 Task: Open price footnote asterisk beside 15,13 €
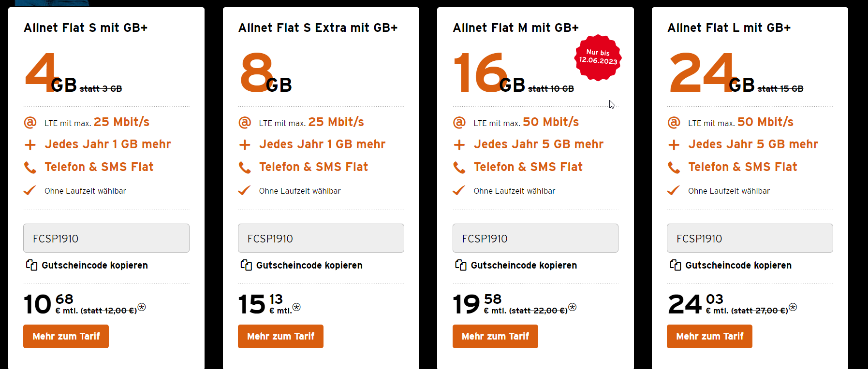click(296, 307)
